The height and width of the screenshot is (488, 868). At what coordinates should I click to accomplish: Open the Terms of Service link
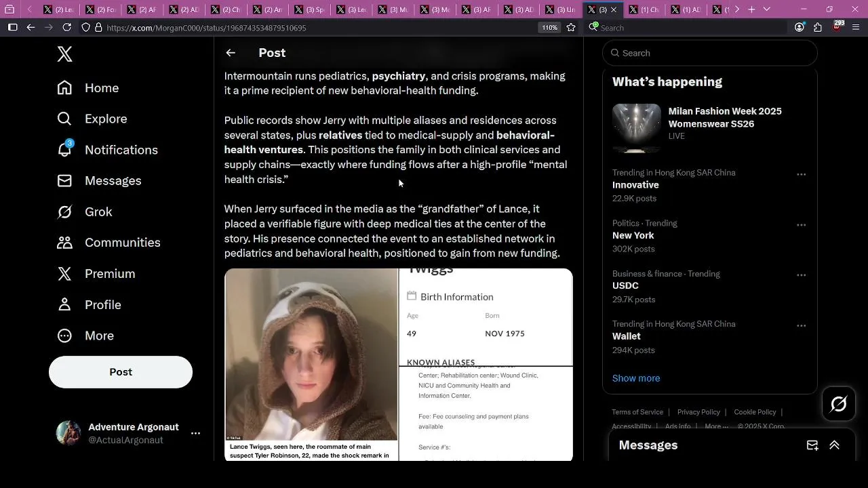click(x=637, y=412)
